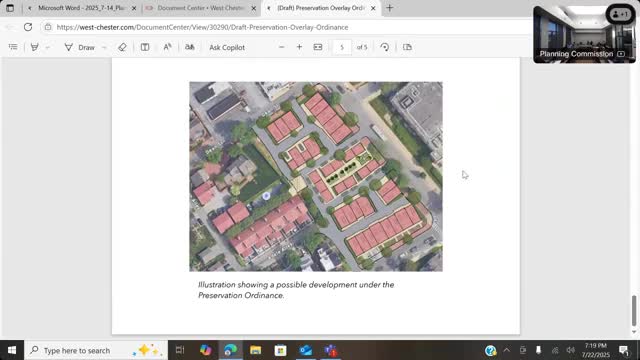Switch to the Document Center West Chester tab

[200, 8]
